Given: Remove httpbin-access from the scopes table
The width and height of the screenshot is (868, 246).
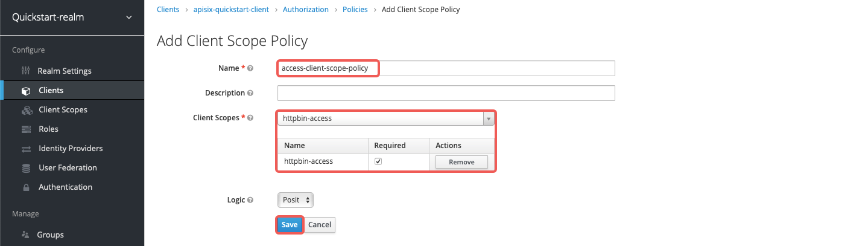Looking at the screenshot, I should 461,162.
